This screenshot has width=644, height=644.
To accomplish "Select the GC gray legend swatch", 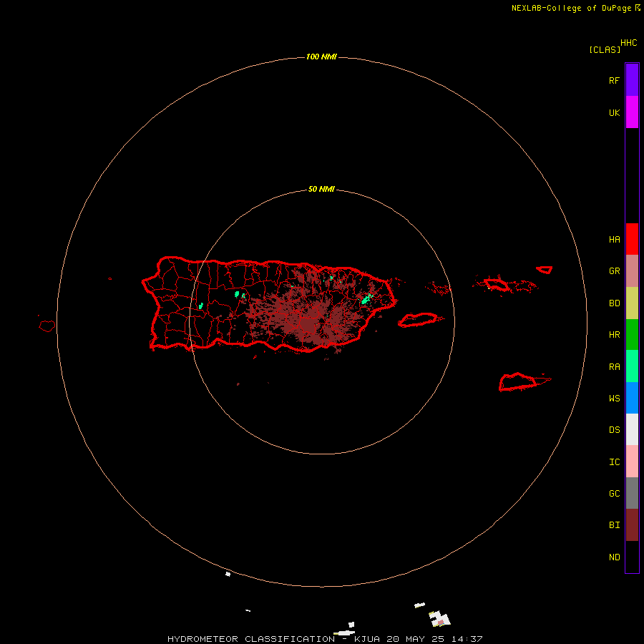I will (x=632, y=493).
